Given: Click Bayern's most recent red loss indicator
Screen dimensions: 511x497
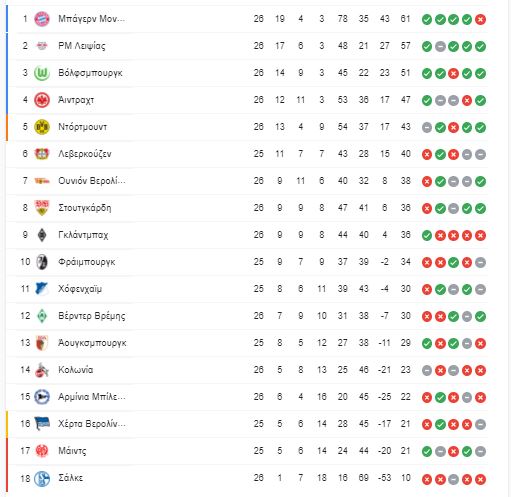Looking at the screenshot, I should coord(480,19).
